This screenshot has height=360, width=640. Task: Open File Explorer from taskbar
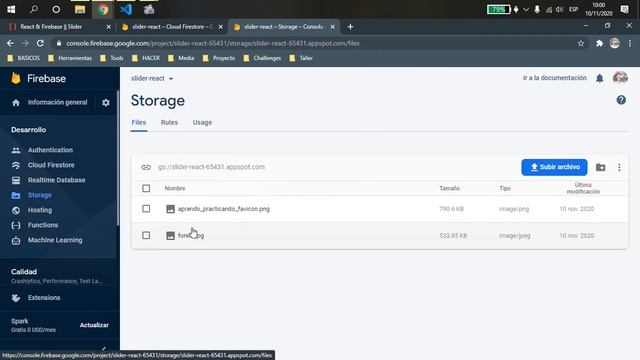click(80, 9)
